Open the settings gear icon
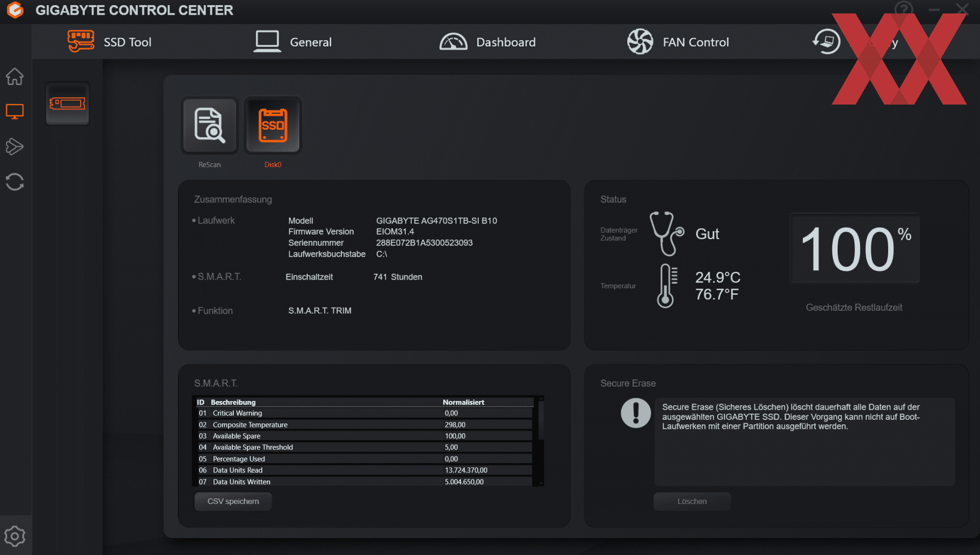The image size is (980, 555). tap(15, 536)
